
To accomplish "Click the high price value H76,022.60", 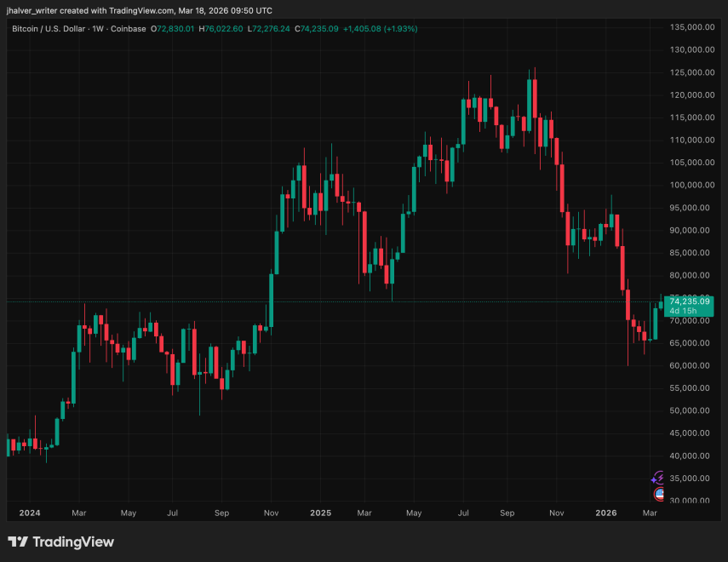I will [221, 29].
